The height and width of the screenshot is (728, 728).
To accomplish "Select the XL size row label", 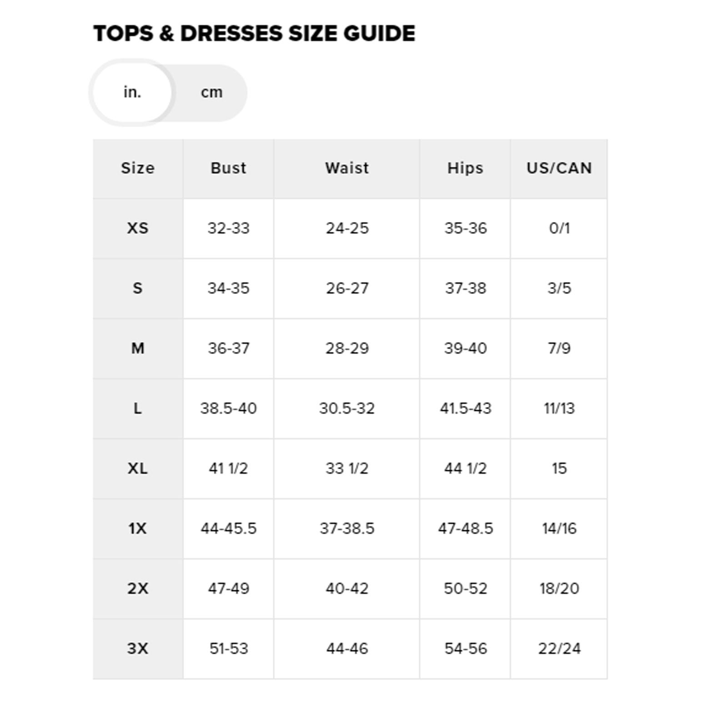I will point(138,468).
